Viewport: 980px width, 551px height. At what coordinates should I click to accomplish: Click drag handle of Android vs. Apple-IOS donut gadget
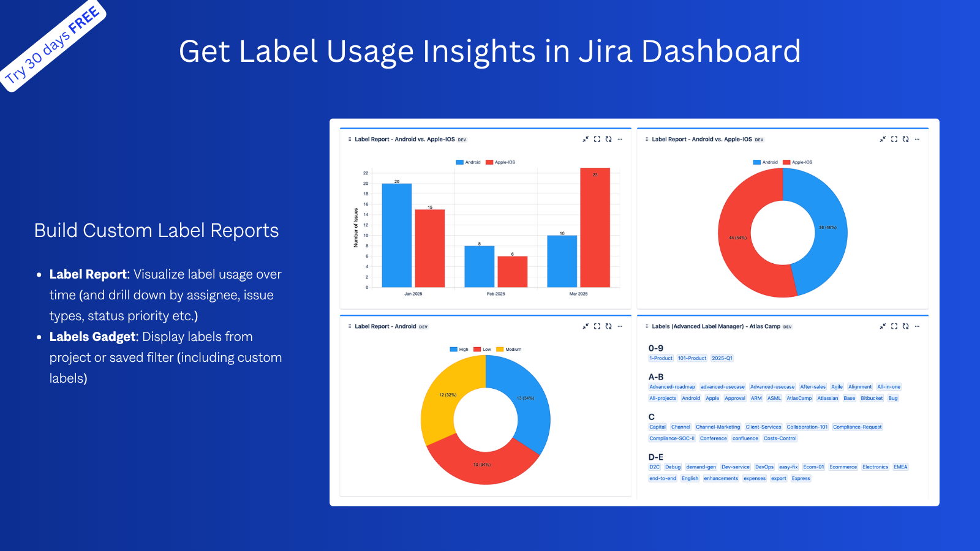pyautogui.click(x=647, y=140)
